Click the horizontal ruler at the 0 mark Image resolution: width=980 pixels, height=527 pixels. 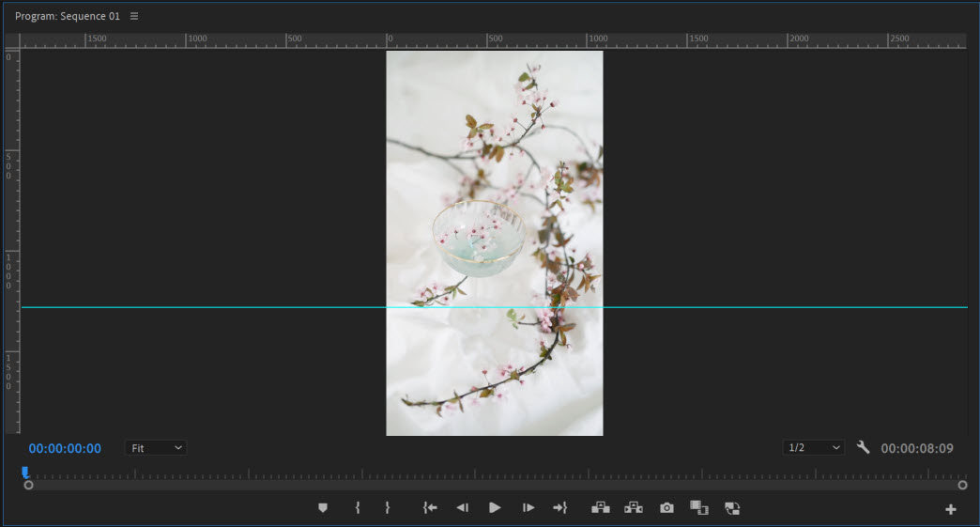(388, 40)
